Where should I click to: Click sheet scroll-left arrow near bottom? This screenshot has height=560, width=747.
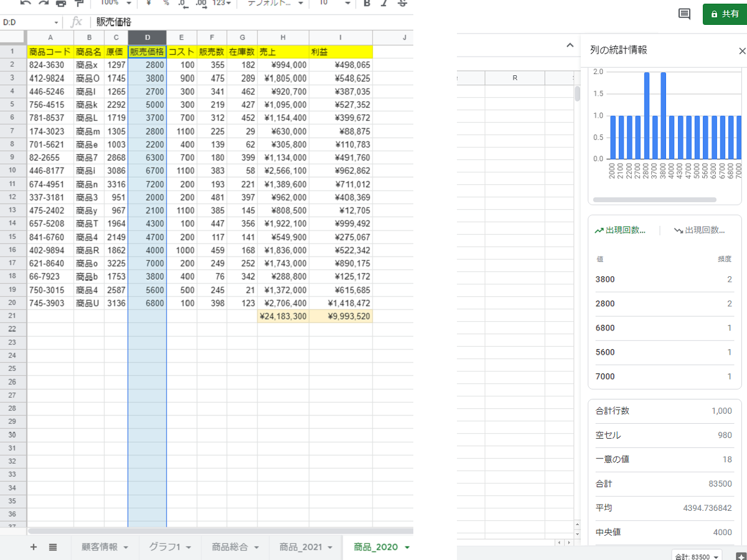(559, 543)
